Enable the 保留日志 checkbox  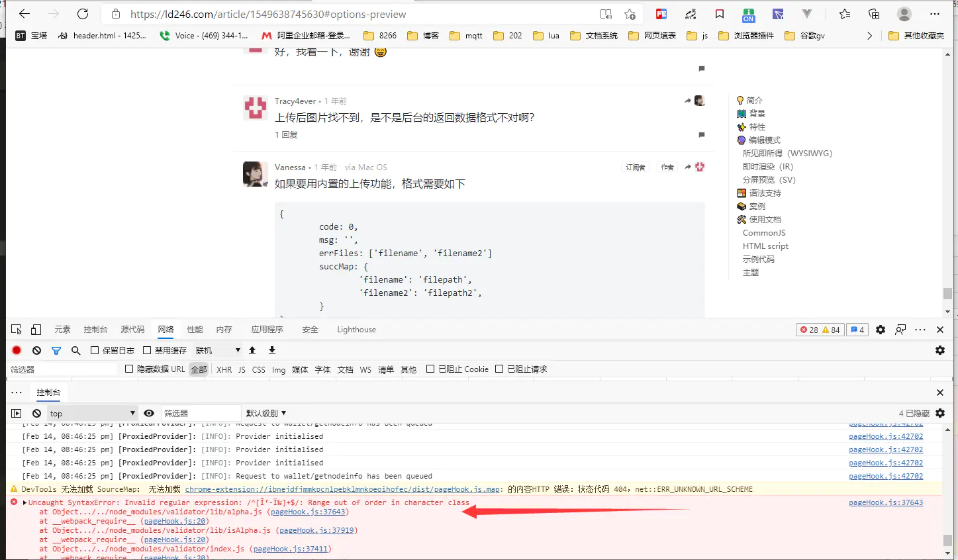95,350
